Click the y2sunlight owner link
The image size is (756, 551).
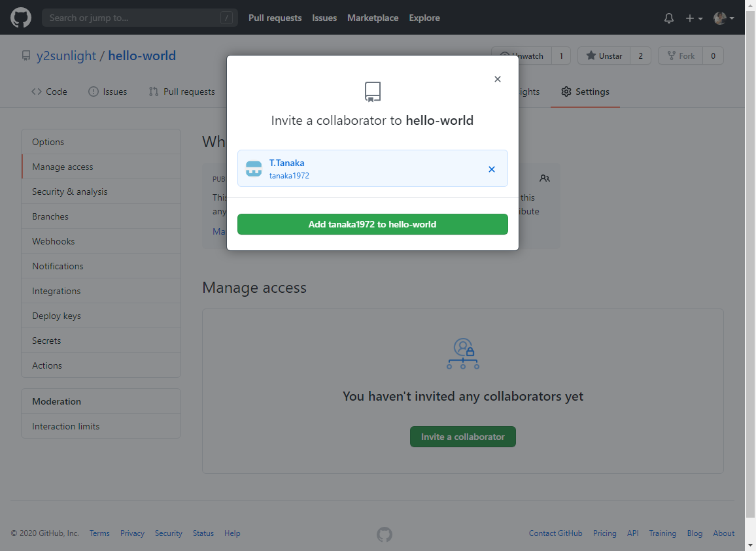pyautogui.click(x=65, y=56)
